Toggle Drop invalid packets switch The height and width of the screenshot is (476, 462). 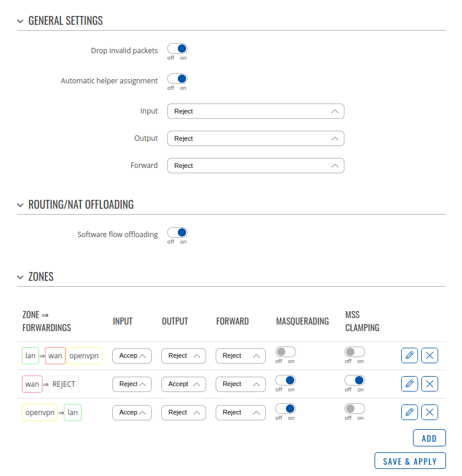[x=177, y=48]
